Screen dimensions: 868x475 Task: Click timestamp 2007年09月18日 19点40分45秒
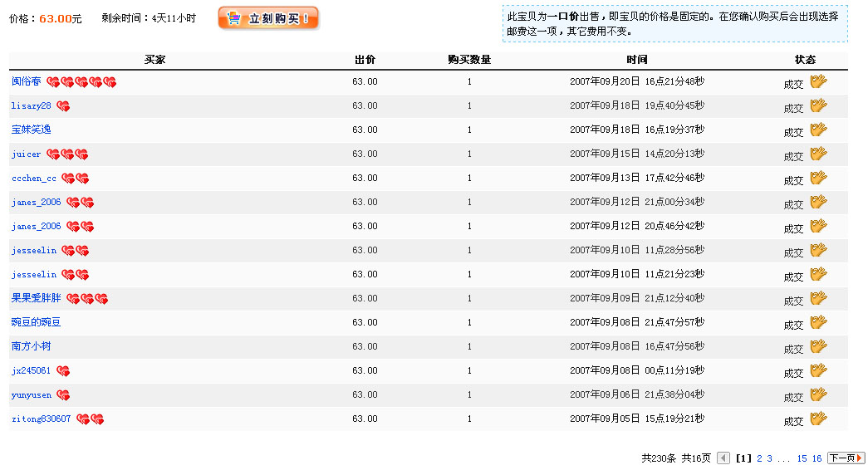click(x=637, y=105)
